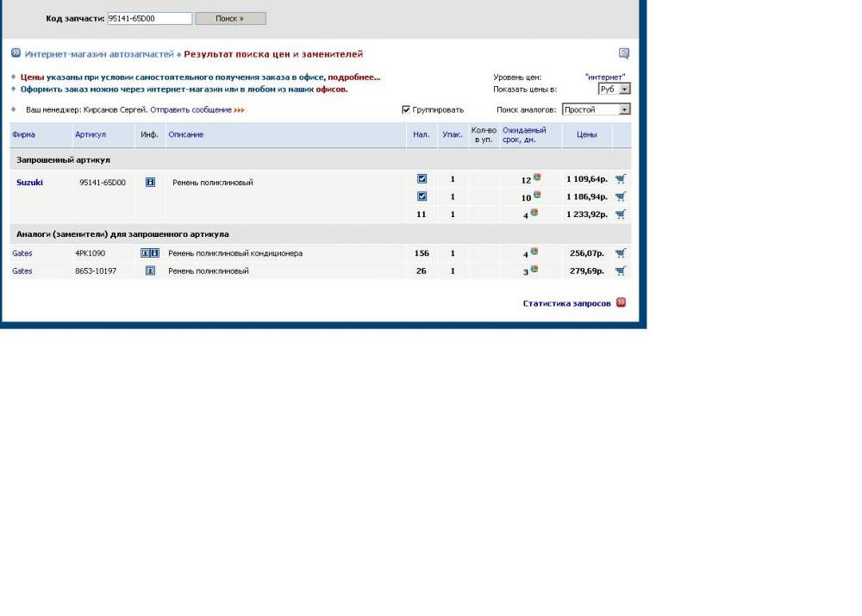
Task: Click the red arrow icon beside Статистика запросов
Action: point(622,303)
